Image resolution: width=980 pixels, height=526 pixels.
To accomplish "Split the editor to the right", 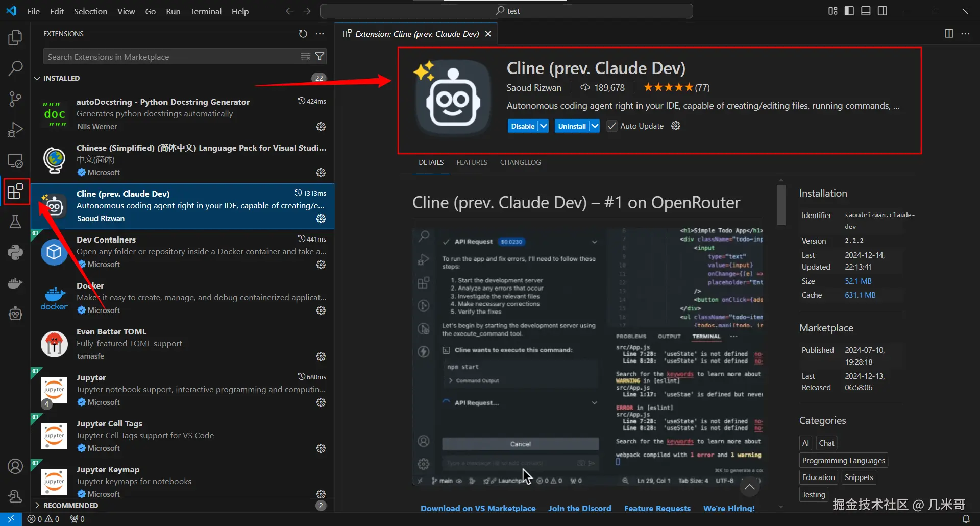I will click(949, 34).
